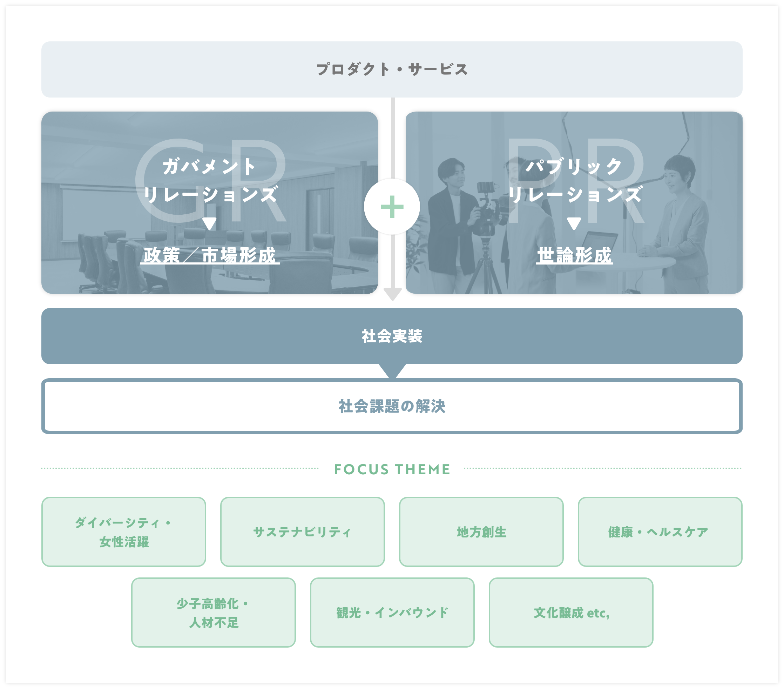Select the 文化醸成 etc, theme tile
Viewport: 784px width, 689px height.
pos(571,613)
